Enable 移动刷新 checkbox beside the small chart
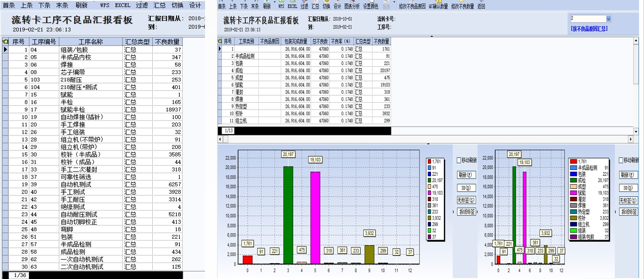Screen dimensions: 644x279 621,160
